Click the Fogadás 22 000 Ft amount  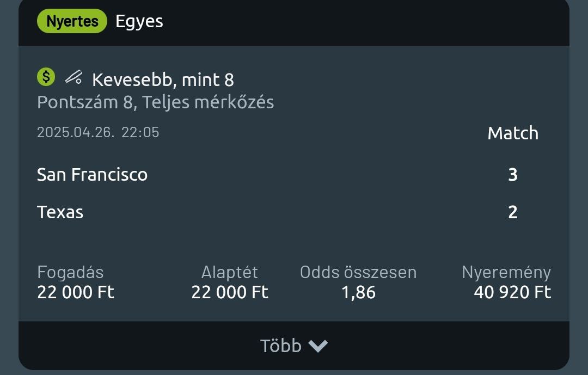(x=76, y=292)
